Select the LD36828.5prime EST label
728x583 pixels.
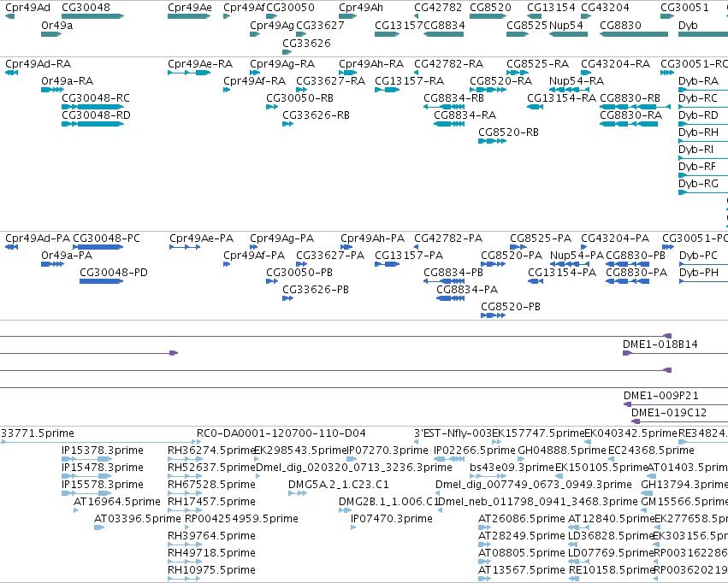[611, 536]
